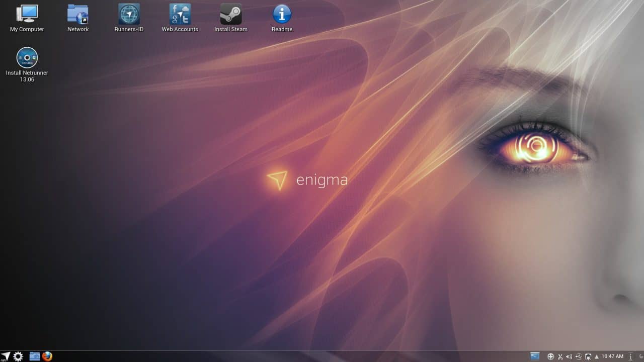The width and height of the screenshot is (644, 362).
Task: Expand hidden tray icons with the arrow
Action: point(597,356)
